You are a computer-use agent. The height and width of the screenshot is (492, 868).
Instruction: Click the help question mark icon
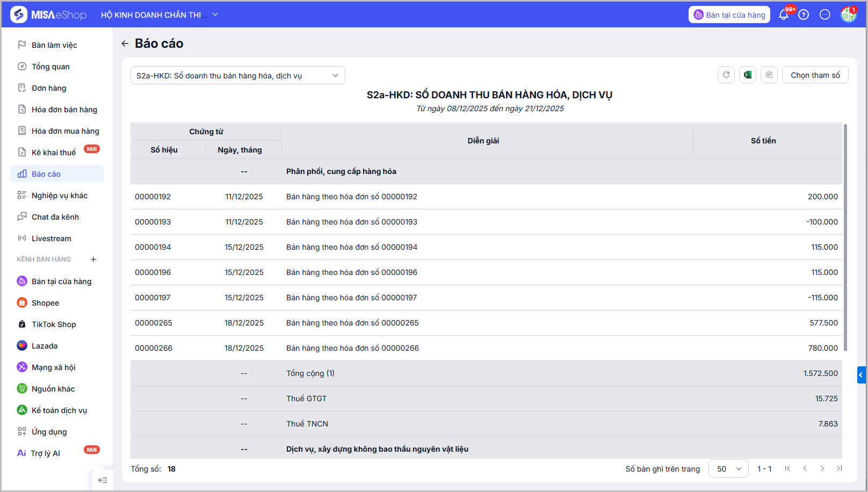804,15
